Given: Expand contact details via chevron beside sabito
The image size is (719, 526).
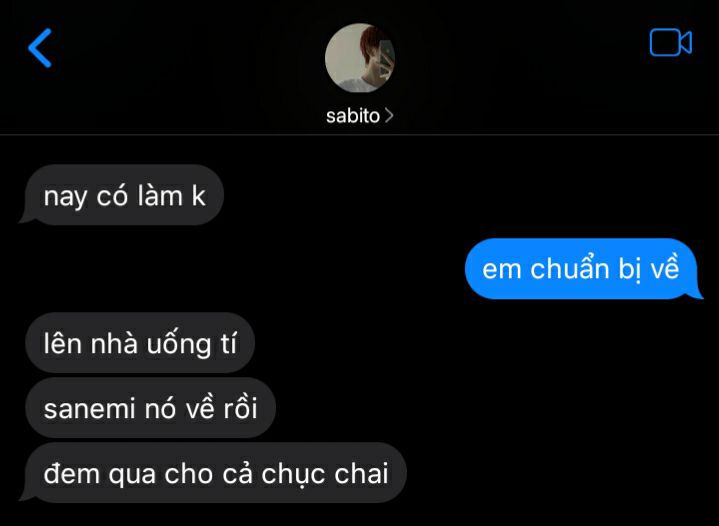Looking at the screenshot, I should (x=389, y=116).
